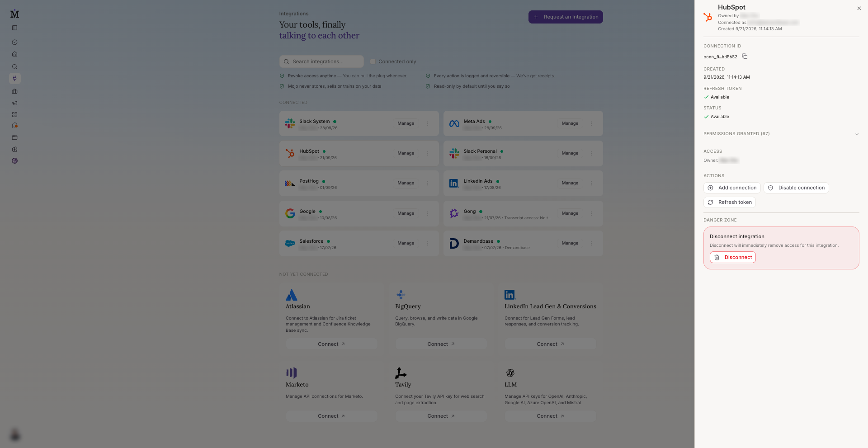The height and width of the screenshot is (448, 868).
Task: Click Connect under Tavily
Action: click(441, 416)
